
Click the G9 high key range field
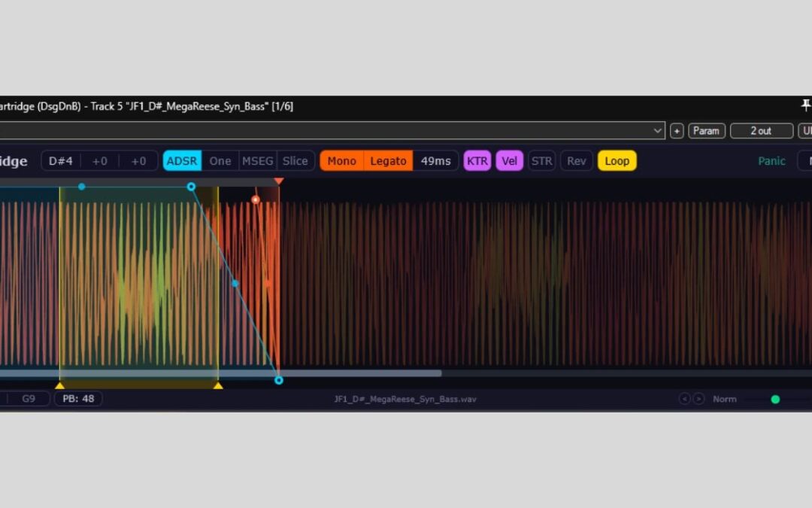29,399
